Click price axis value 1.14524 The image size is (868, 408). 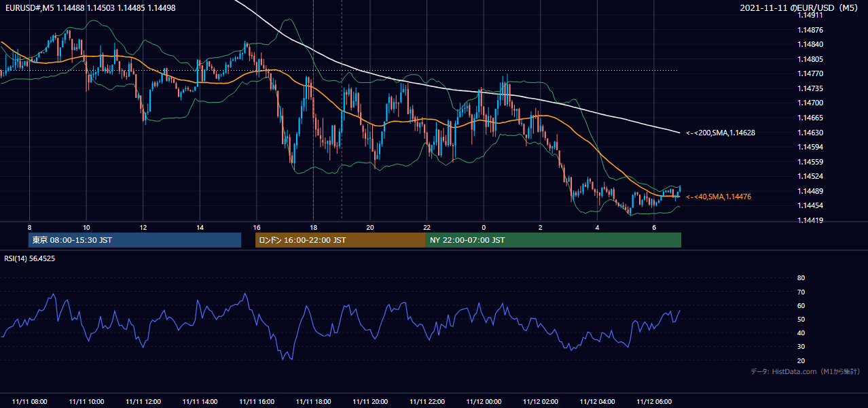tap(810, 176)
